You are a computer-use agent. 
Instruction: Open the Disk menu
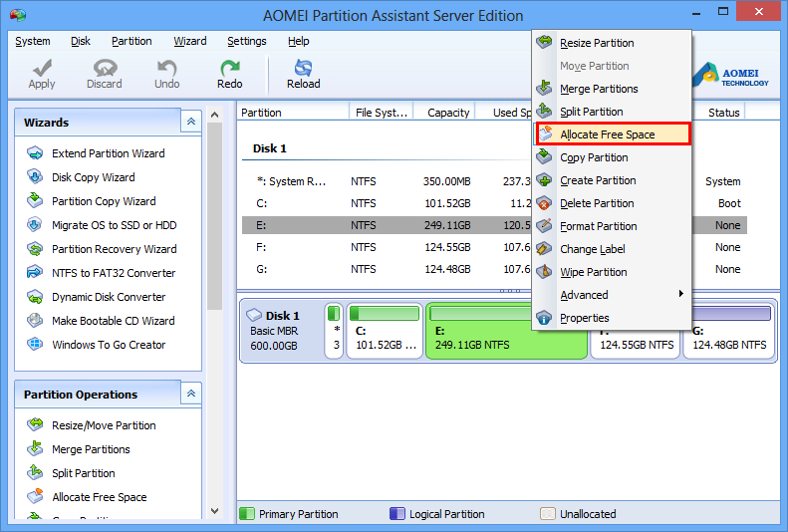81,41
